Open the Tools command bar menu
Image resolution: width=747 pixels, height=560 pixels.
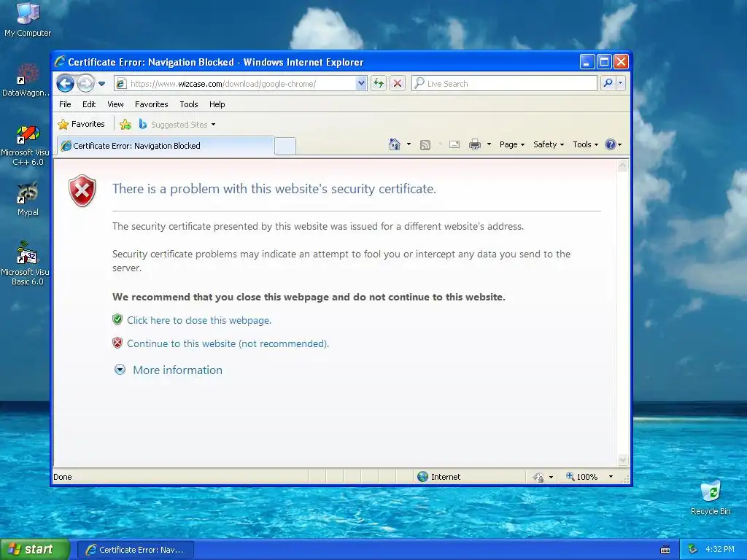(585, 144)
